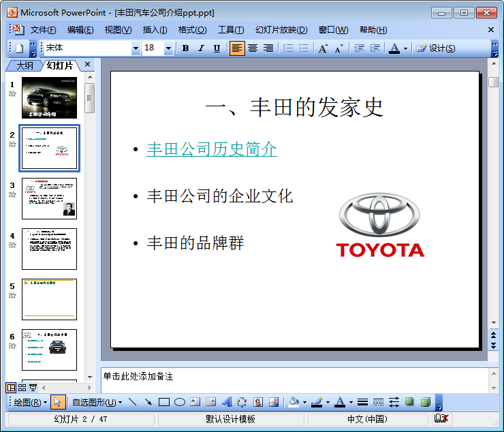
Task: Click the 丰田公司的企业文化 bullet text
Action: [220, 196]
